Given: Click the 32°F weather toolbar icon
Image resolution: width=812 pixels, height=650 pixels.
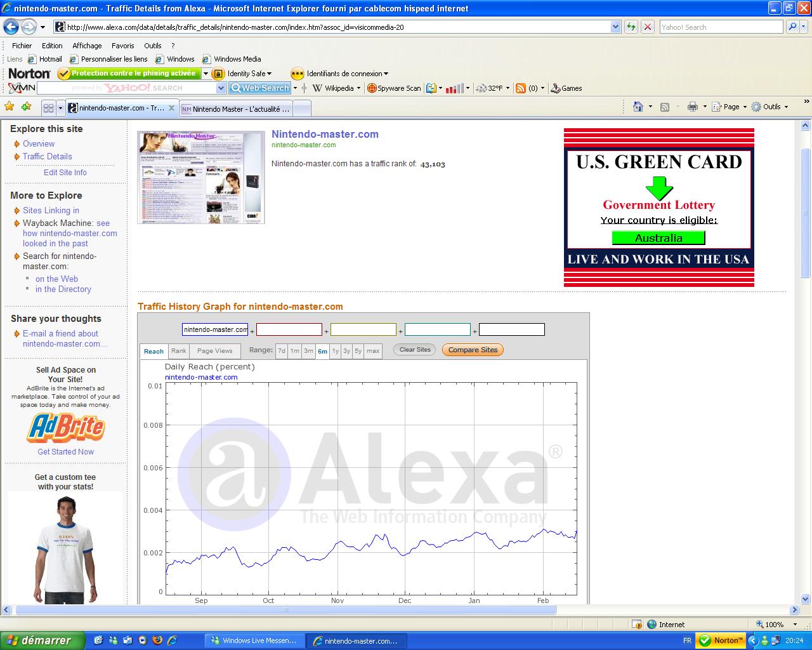Looking at the screenshot, I should click(493, 88).
